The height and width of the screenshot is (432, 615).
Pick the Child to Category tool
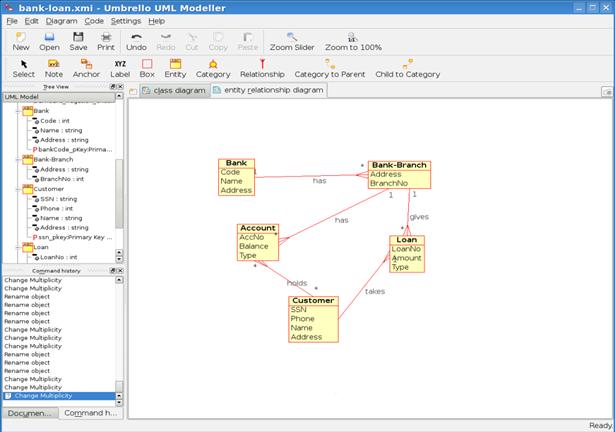tap(408, 68)
